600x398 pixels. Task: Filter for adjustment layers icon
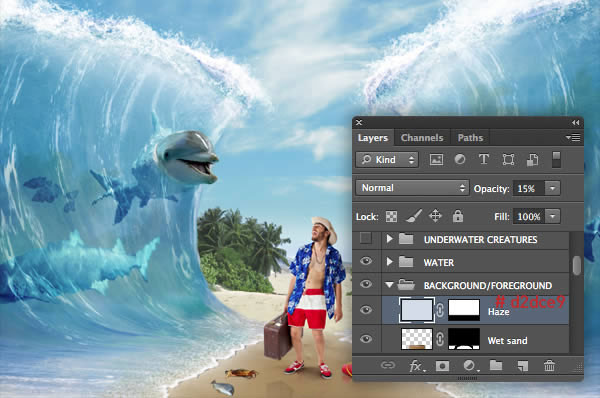click(x=460, y=159)
